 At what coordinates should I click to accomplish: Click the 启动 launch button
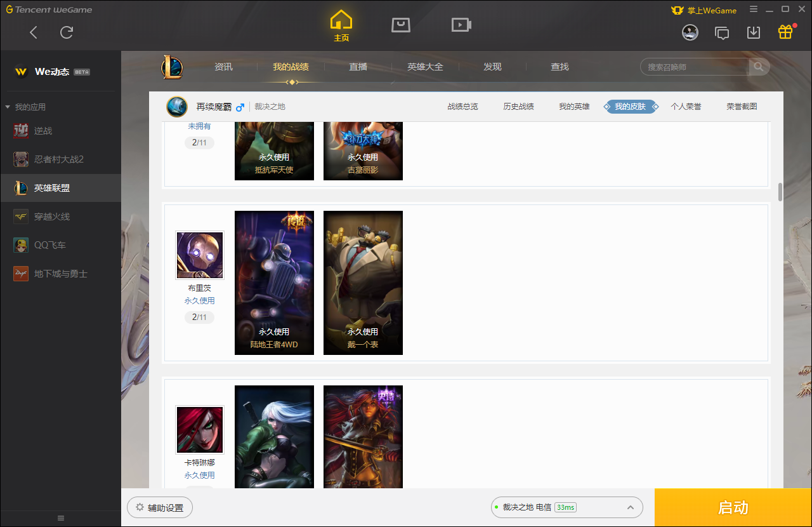coord(733,507)
